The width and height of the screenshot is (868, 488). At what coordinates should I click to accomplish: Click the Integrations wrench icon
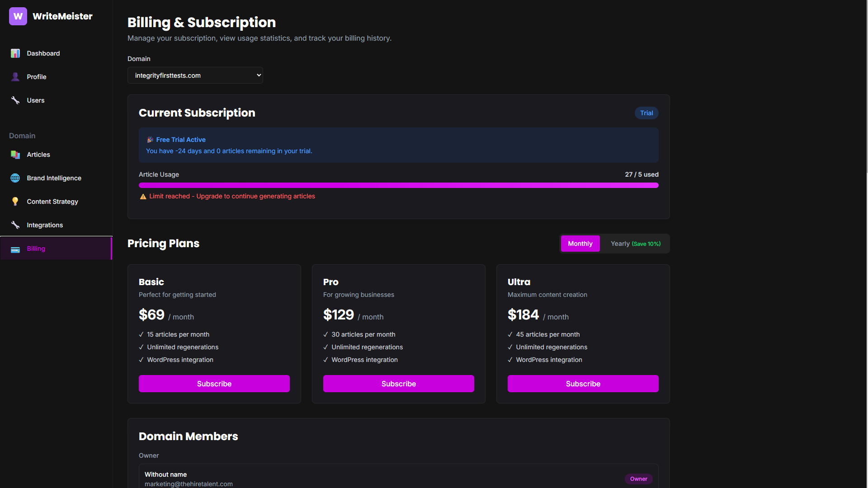[x=15, y=225]
